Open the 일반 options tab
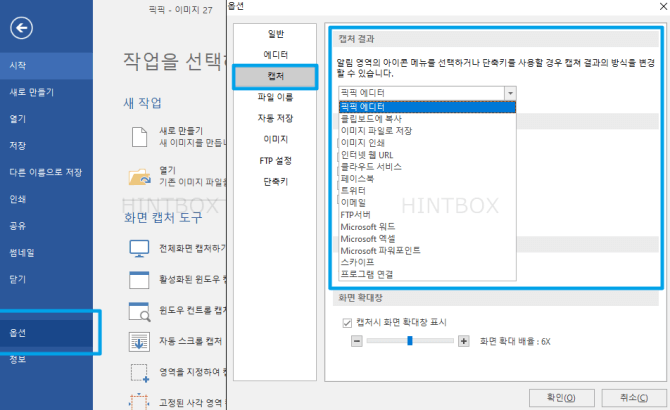 tap(275, 34)
